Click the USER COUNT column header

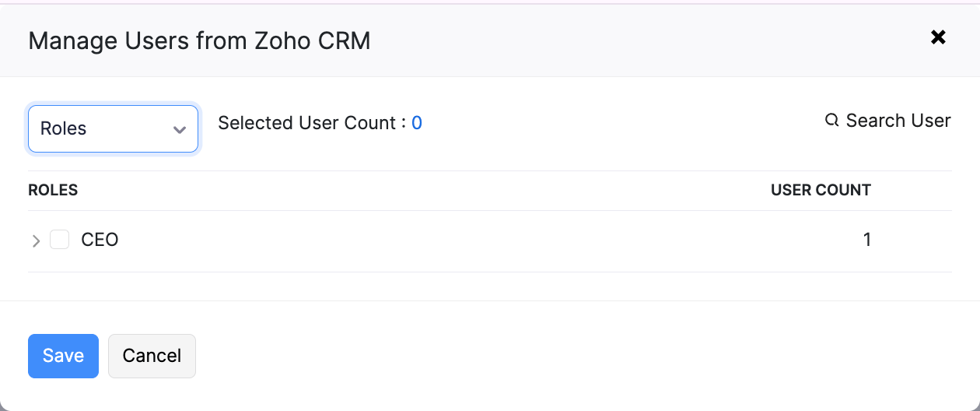coord(821,190)
